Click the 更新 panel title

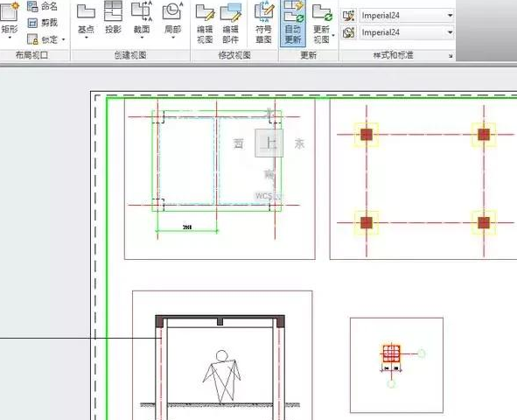pyautogui.click(x=309, y=55)
